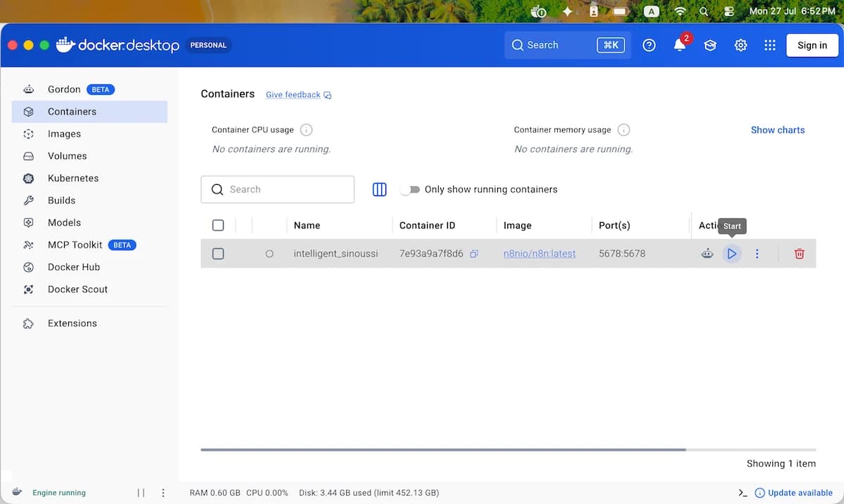Click the containers Search field
Viewport: 844px width, 504px height.
[278, 190]
